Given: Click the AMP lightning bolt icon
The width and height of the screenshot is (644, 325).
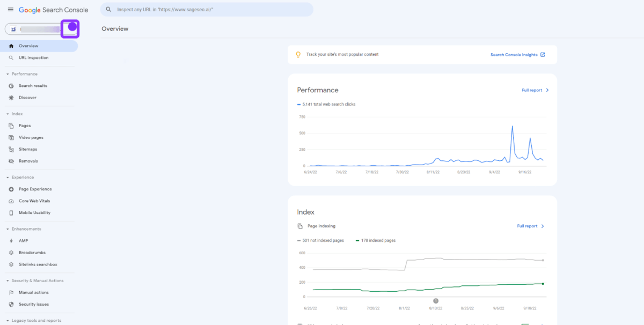Looking at the screenshot, I should tap(11, 241).
